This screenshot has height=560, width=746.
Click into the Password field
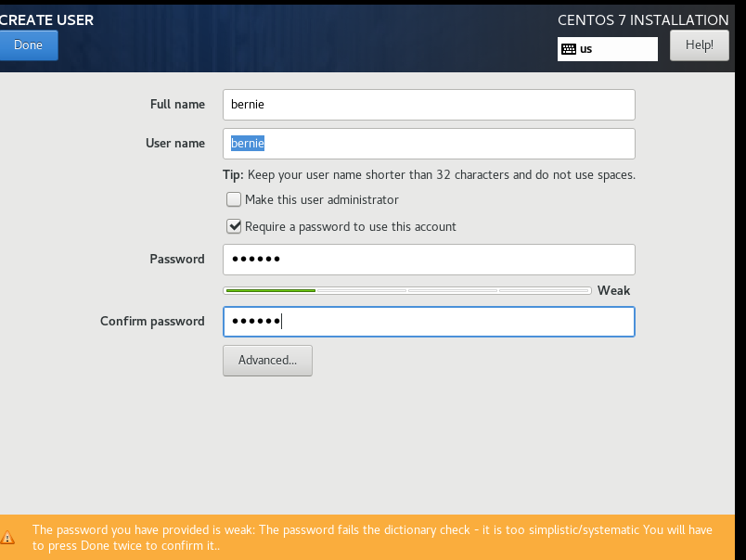429,260
